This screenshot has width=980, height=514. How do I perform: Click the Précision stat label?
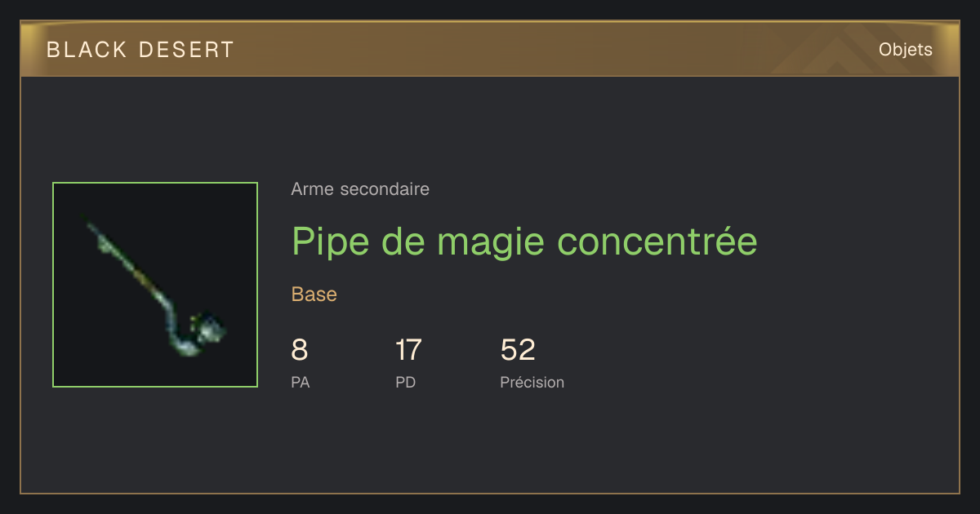coord(532,382)
